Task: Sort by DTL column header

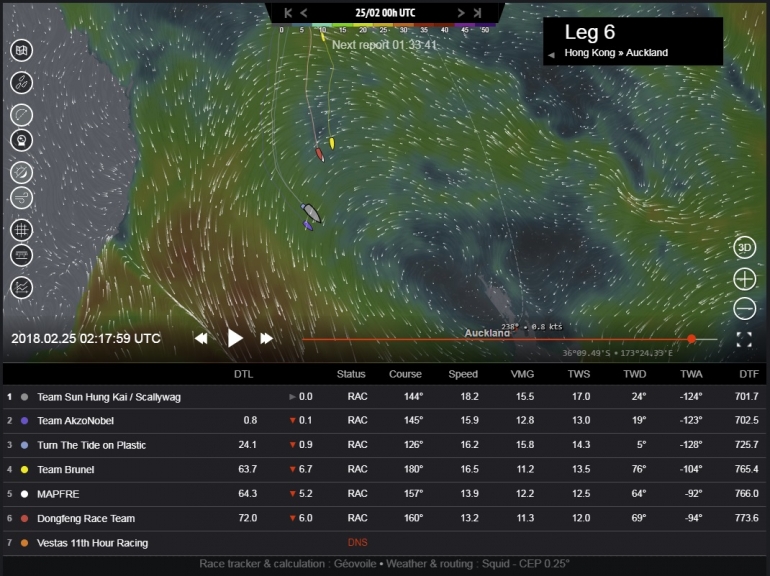Action: pos(243,374)
